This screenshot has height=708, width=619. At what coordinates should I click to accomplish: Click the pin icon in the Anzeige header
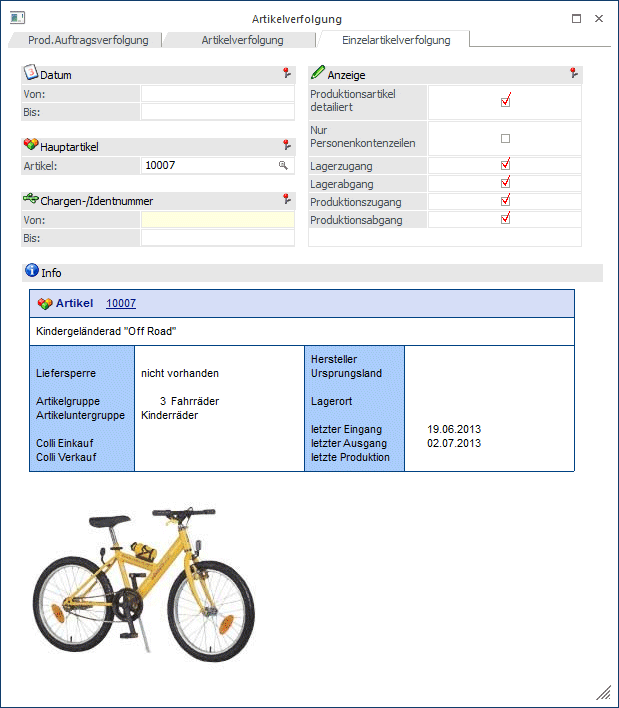(x=573, y=73)
